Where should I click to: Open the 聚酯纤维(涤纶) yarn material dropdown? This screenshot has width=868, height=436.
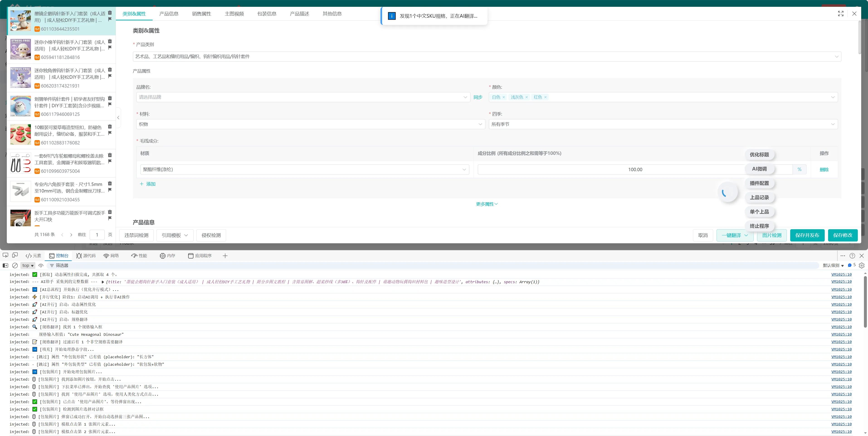[x=305, y=170]
